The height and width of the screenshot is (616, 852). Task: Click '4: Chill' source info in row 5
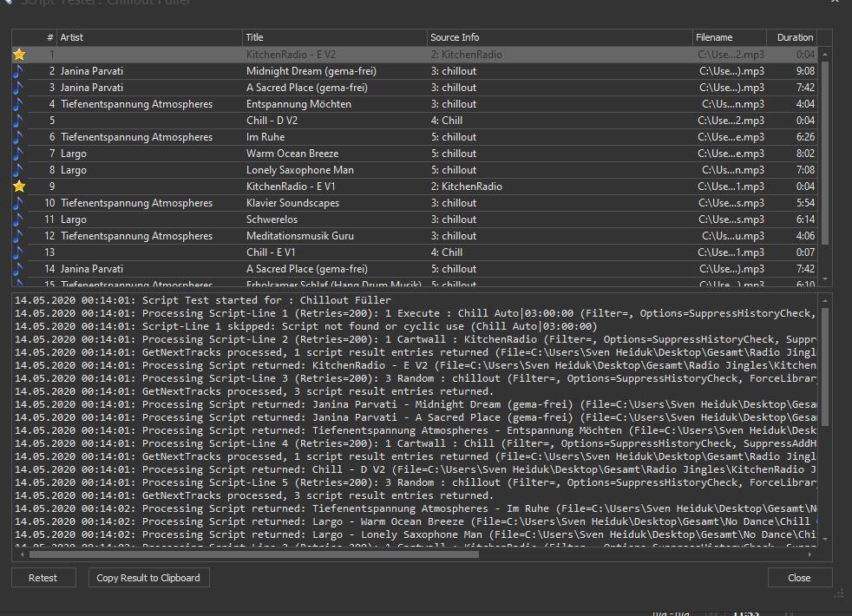pos(447,121)
